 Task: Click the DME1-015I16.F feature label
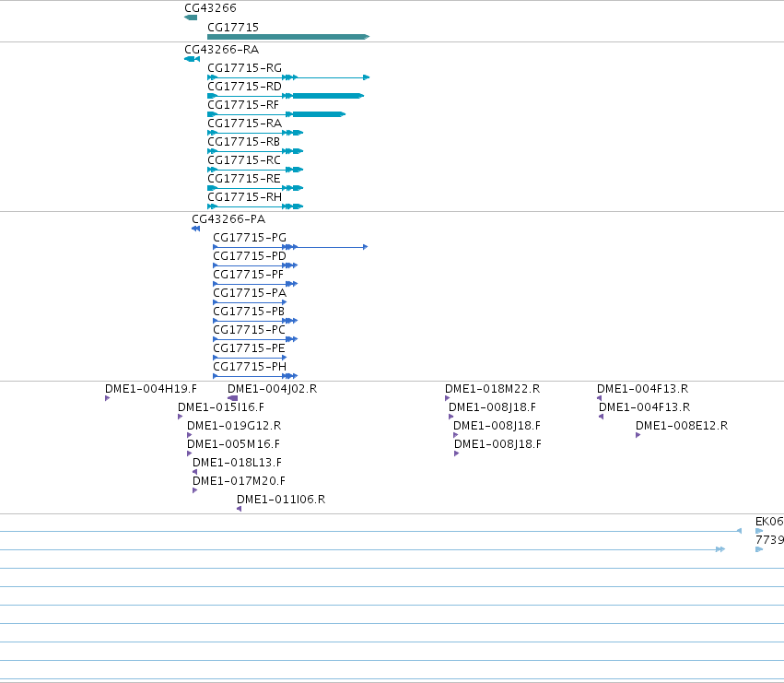pyautogui.click(x=221, y=407)
